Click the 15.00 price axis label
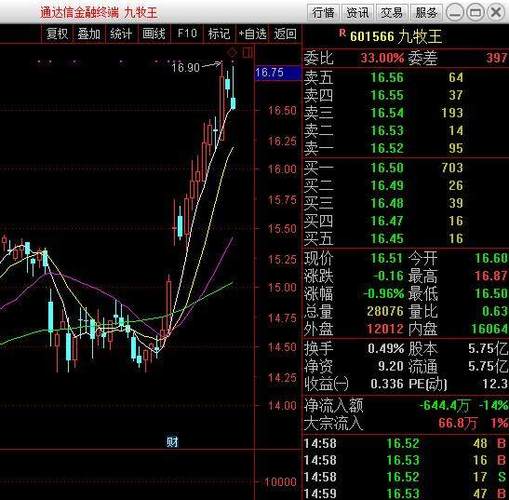The height and width of the screenshot is (500, 509). coord(282,287)
